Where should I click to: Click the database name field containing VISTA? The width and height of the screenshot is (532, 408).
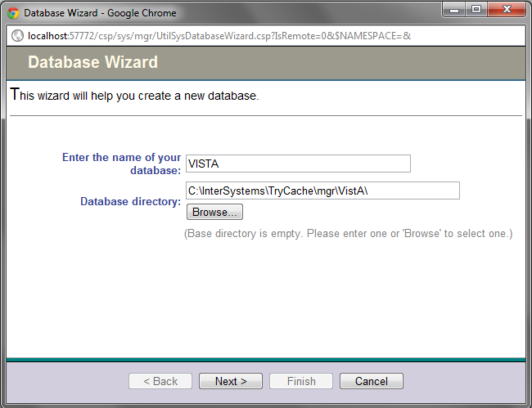[x=298, y=164]
